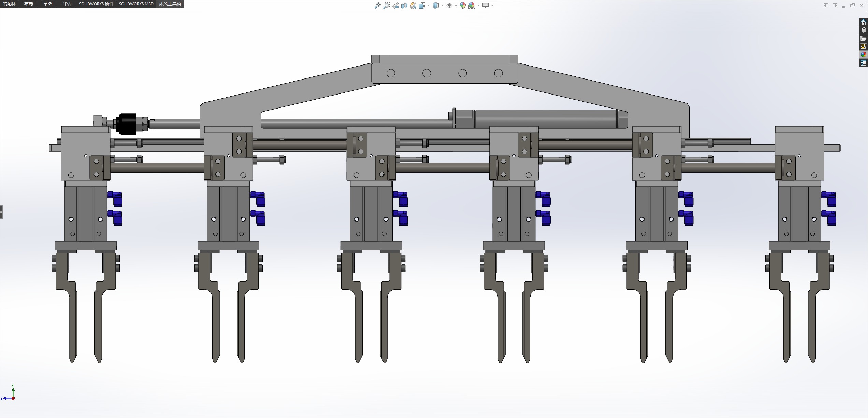Open the Dynamic Annotation Views icon
The image size is (868, 418).
413,5
